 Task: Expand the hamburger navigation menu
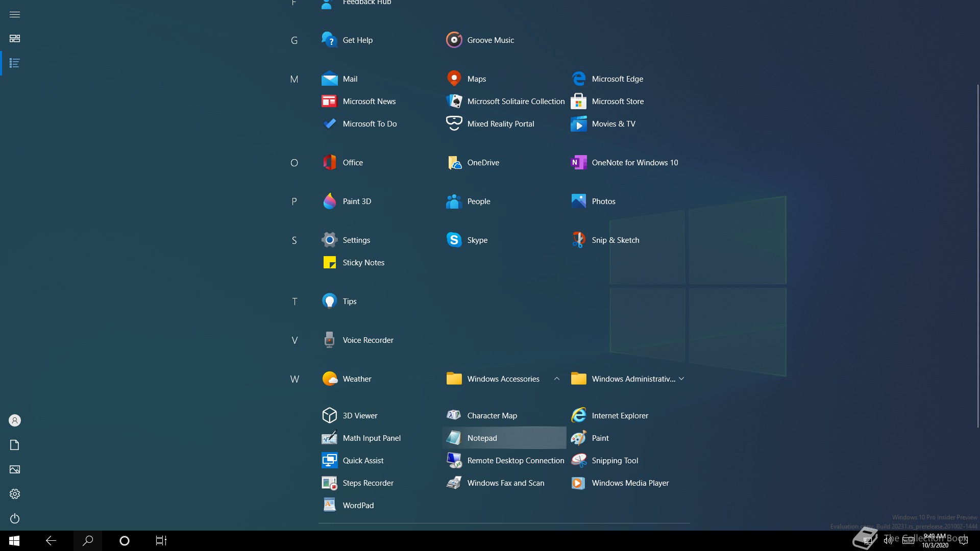pyautogui.click(x=15, y=14)
